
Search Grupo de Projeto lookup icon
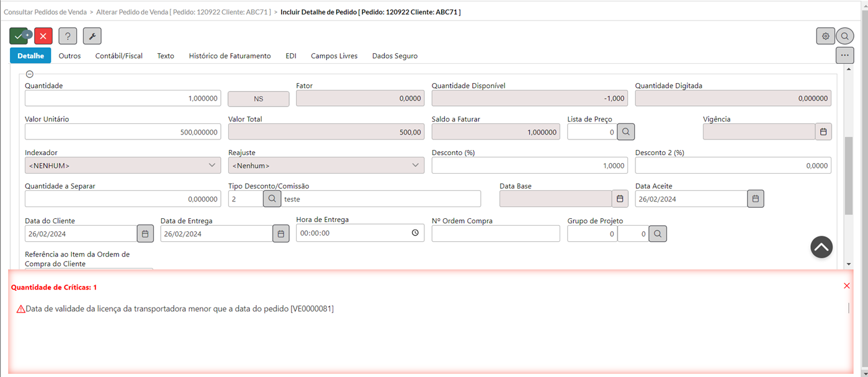coord(658,233)
